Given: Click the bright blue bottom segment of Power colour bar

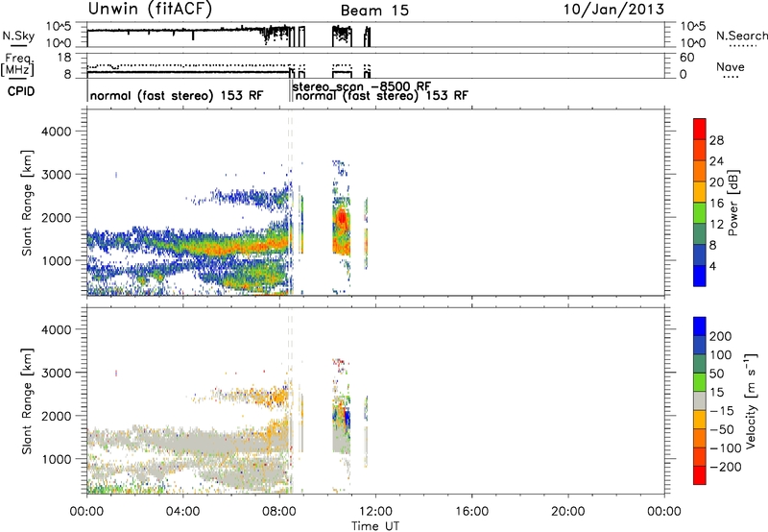Looking at the screenshot, I should click(700, 276).
